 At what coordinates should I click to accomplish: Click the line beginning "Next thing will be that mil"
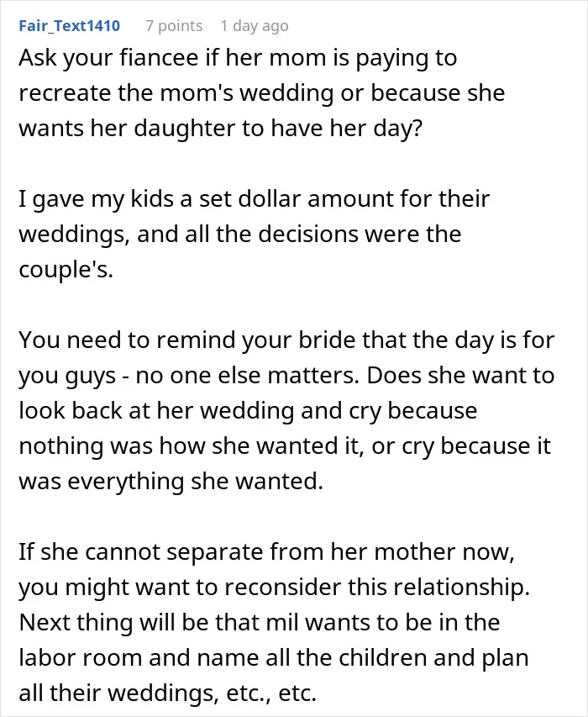260,622
